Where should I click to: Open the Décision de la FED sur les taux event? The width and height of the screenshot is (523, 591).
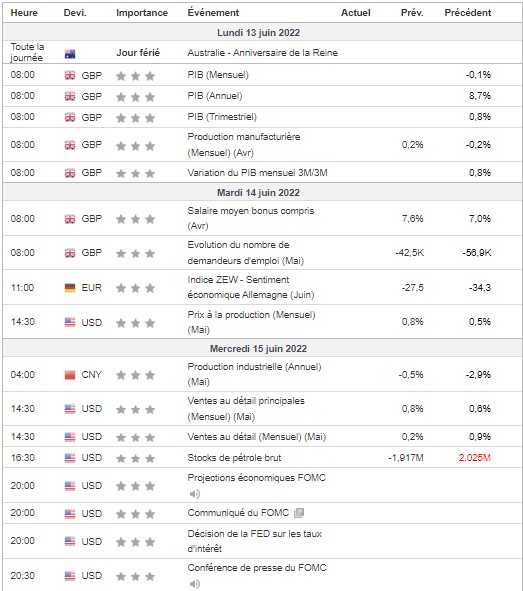coord(255,541)
